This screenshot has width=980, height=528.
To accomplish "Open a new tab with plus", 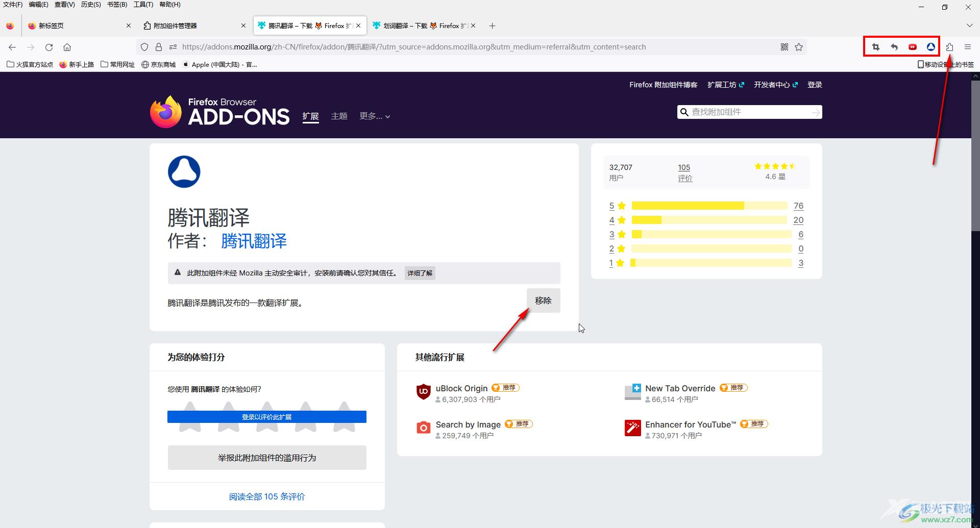I will click(492, 26).
